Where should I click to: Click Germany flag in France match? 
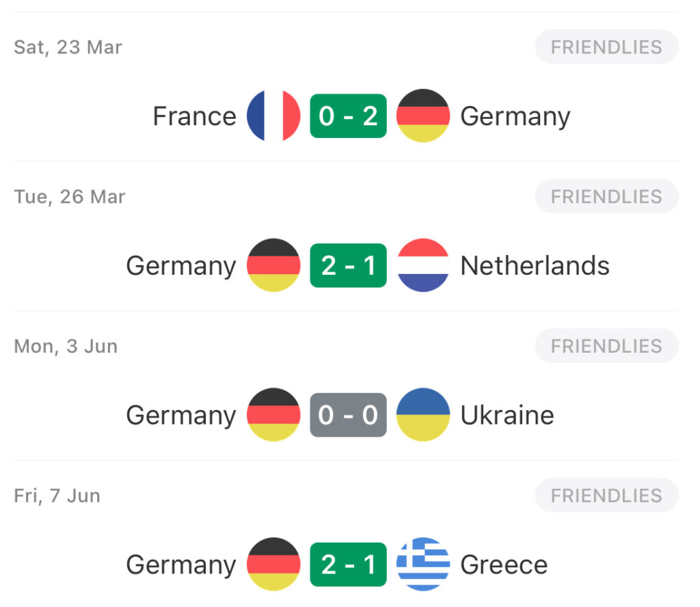423,116
